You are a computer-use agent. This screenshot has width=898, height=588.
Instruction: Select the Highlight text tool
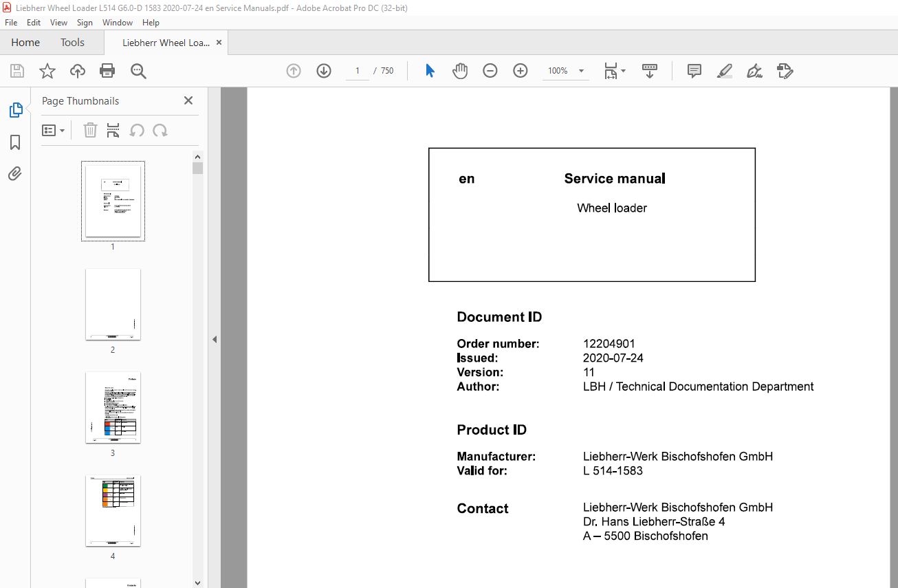[x=724, y=71]
